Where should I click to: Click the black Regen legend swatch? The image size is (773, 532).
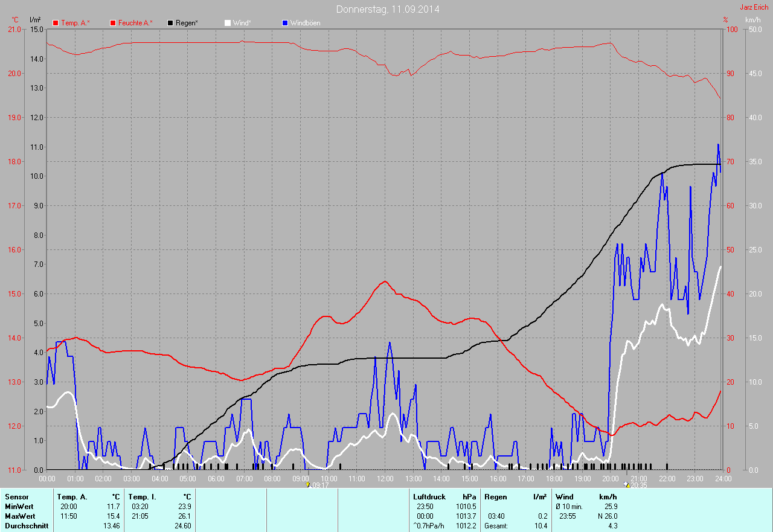[171, 23]
